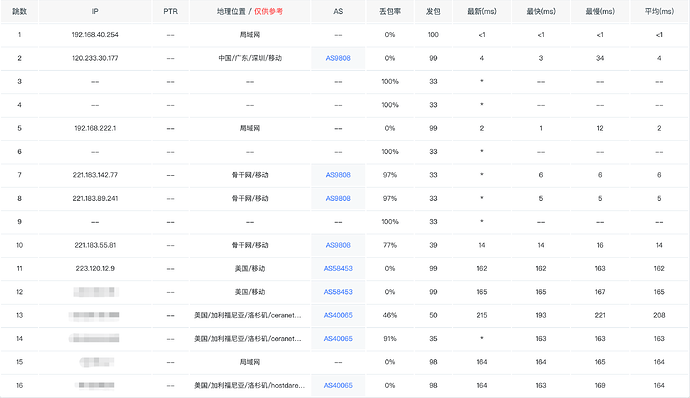Image resolution: width=690 pixels, height=398 pixels.
Task: Click 100% loss in hop 9 row
Action: tap(390, 221)
